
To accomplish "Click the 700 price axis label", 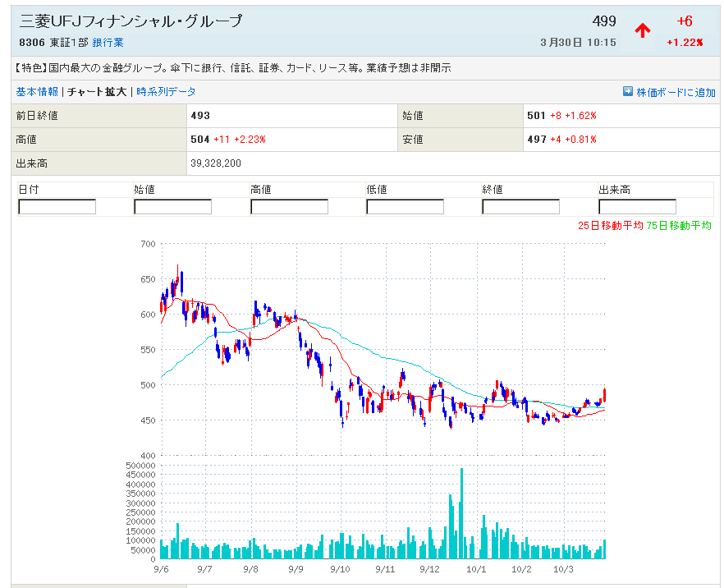I will click(149, 244).
